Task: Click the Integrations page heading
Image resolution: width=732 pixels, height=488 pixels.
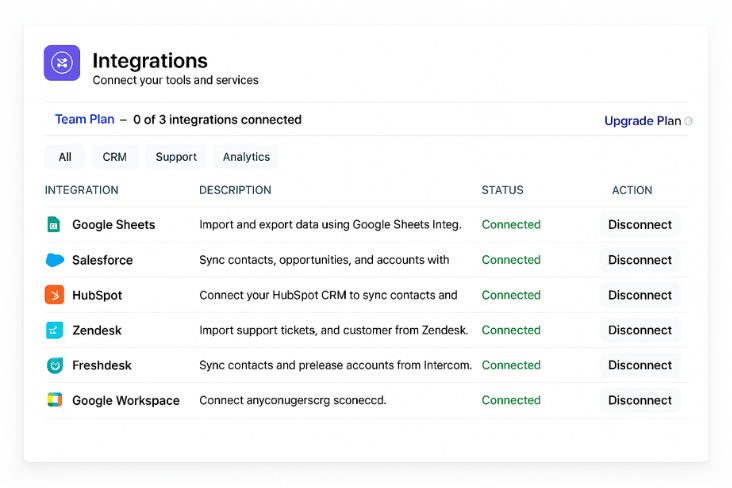Action: (x=150, y=61)
